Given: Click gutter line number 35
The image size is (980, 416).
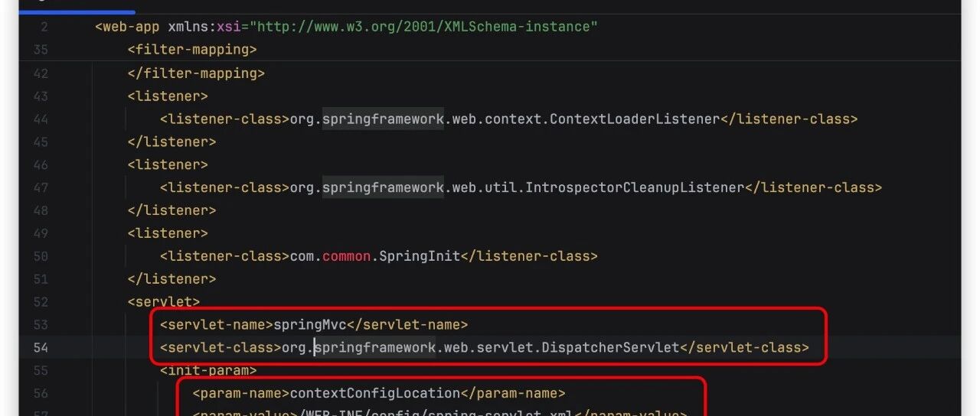Looking at the screenshot, I should point(40,50).
